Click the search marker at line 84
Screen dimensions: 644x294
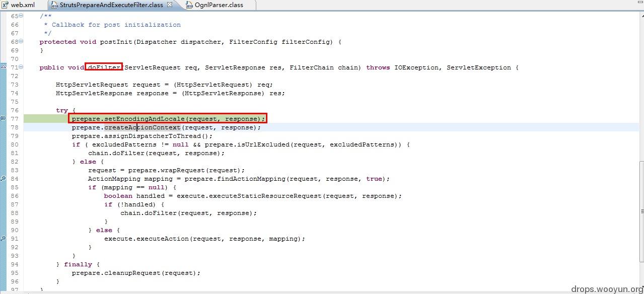coord(3,178)
